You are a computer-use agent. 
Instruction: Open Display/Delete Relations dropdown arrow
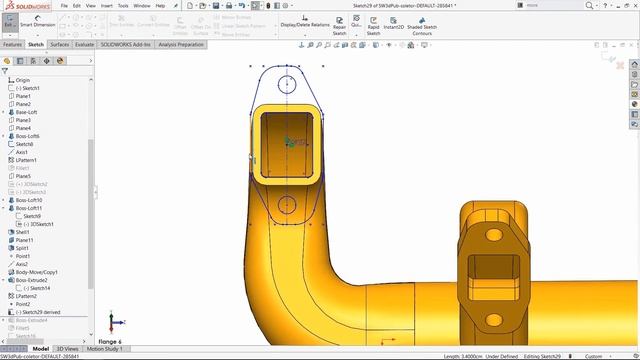(305, 35)
